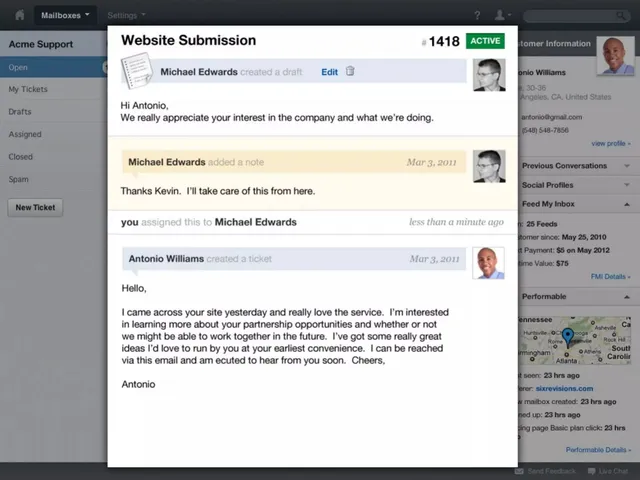Click the map thumbnail in Performable section
This screenshot has height=480, width=640.
pos(575,340)
